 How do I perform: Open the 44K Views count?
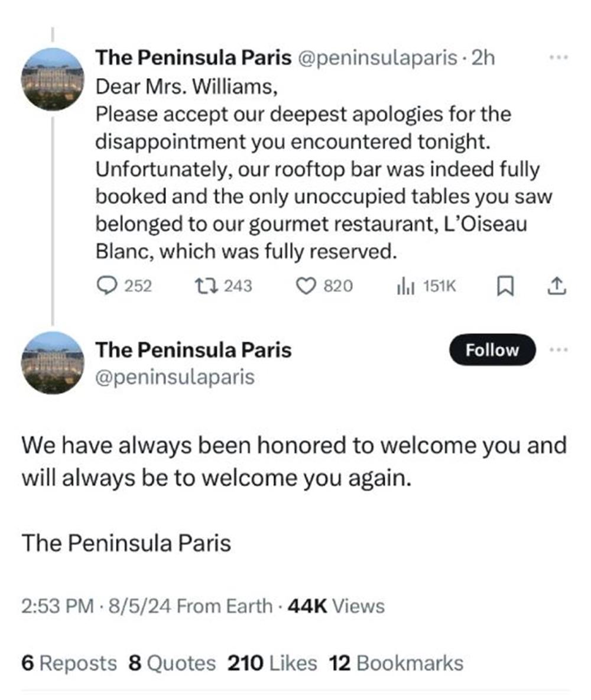coord(335,606)
